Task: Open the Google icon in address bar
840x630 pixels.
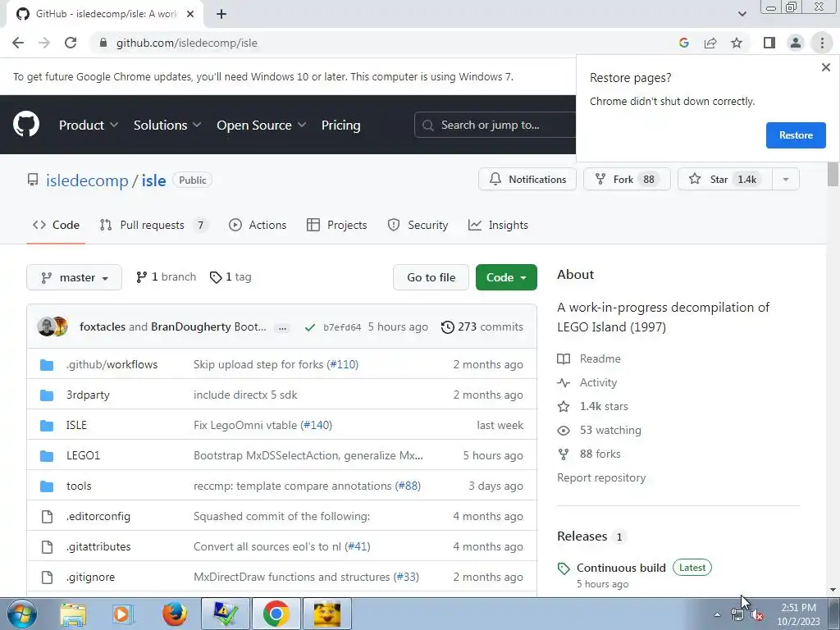Action: click(683, 43)
